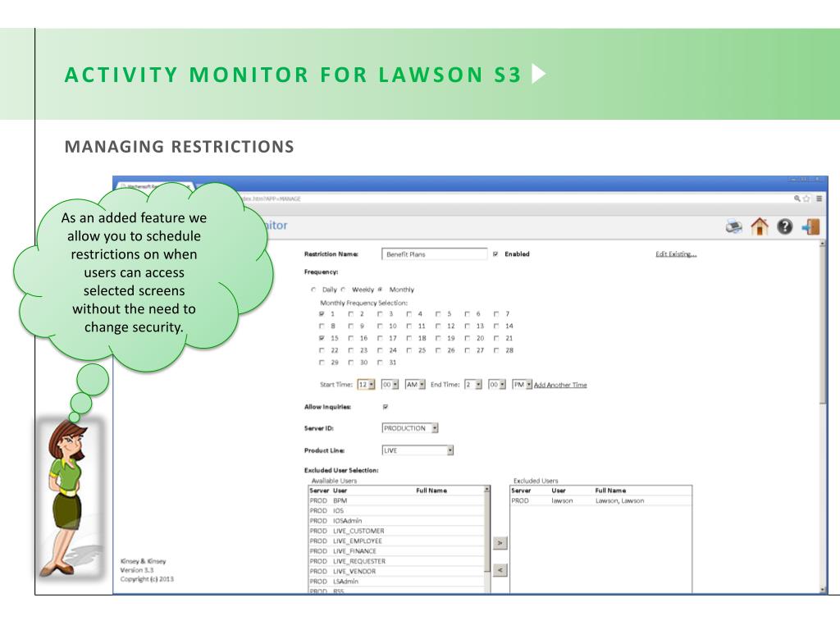
Task: Click Add Another Time link
Action: pos(560,386)
